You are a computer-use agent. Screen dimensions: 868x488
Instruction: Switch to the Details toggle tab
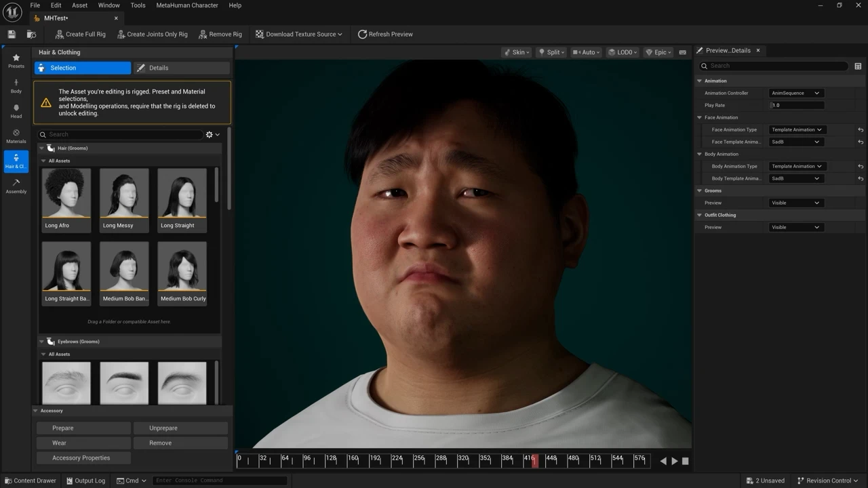point(181,68)
